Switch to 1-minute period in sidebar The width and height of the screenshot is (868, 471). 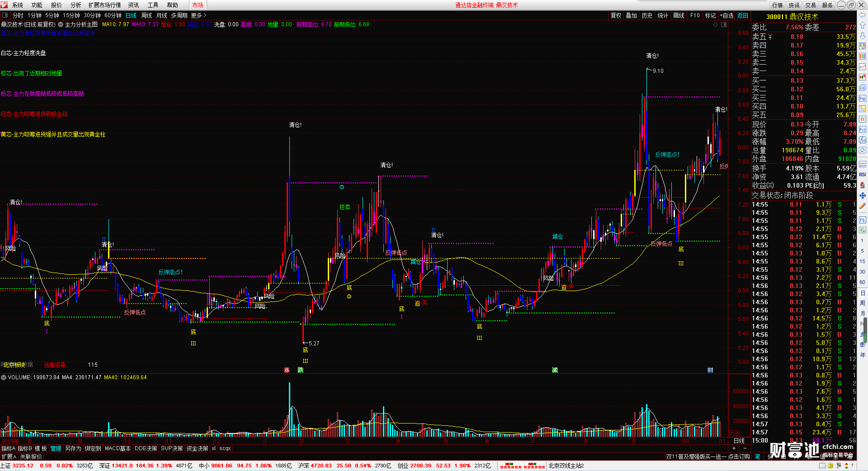[863, 240]
